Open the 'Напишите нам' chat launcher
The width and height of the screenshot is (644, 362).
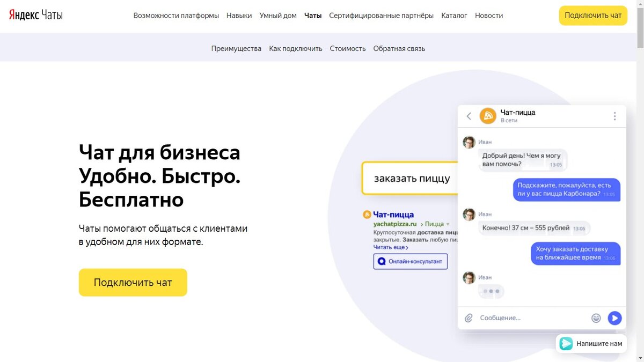tap(590, 343)
